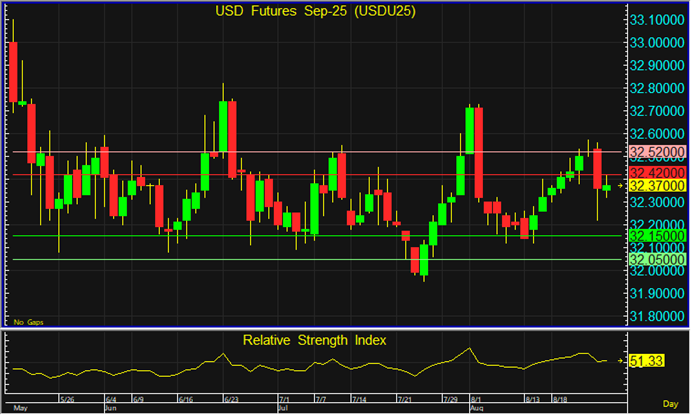Select the light green 32.05000 level label
This screenshot has height=415, width=691.
pos(656,259)
